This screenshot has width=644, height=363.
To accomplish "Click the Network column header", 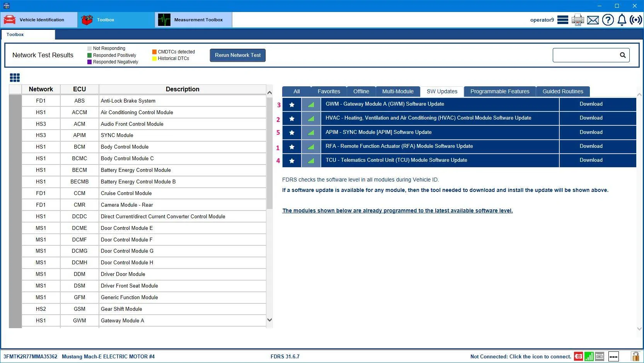I will (41, 89).
